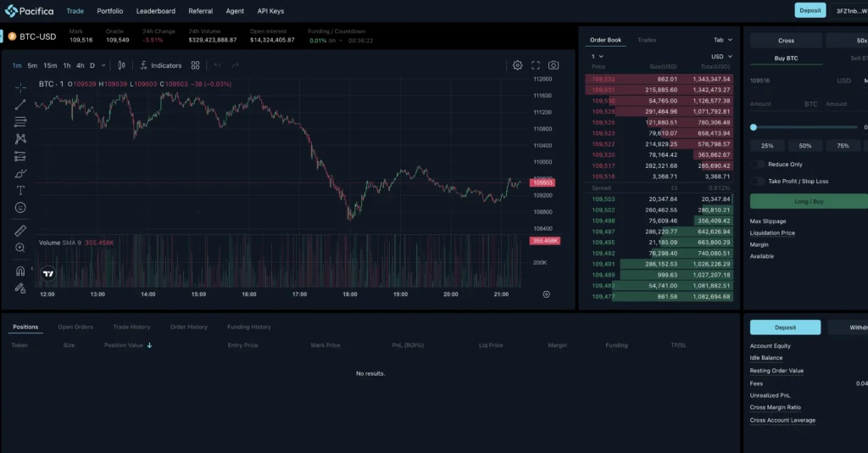
Task: Go to the Leaderboard page
Action: tap(156, 11)
